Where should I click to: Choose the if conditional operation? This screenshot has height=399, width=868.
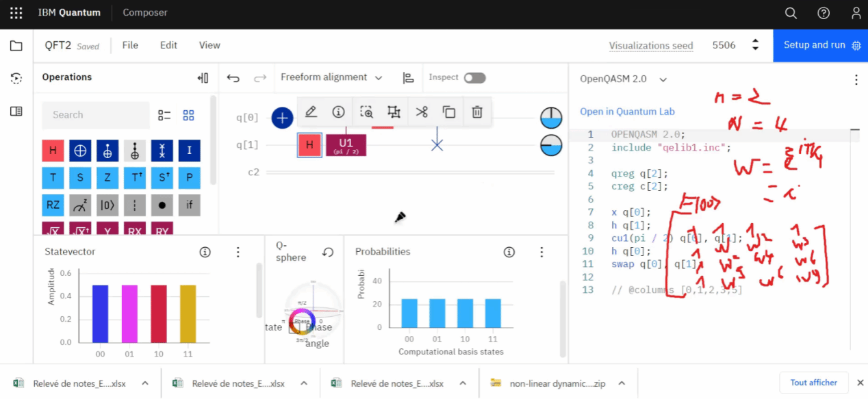tap(189, 205)
